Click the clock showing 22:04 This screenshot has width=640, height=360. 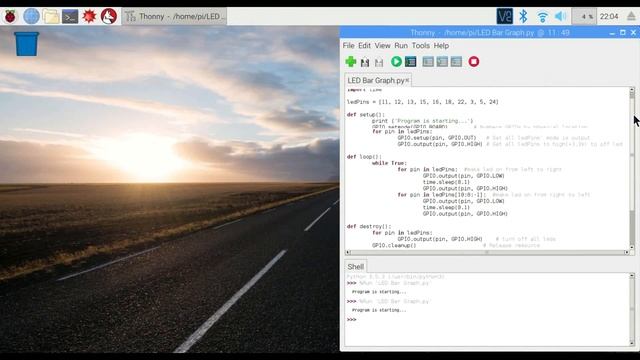click(609, 16)
